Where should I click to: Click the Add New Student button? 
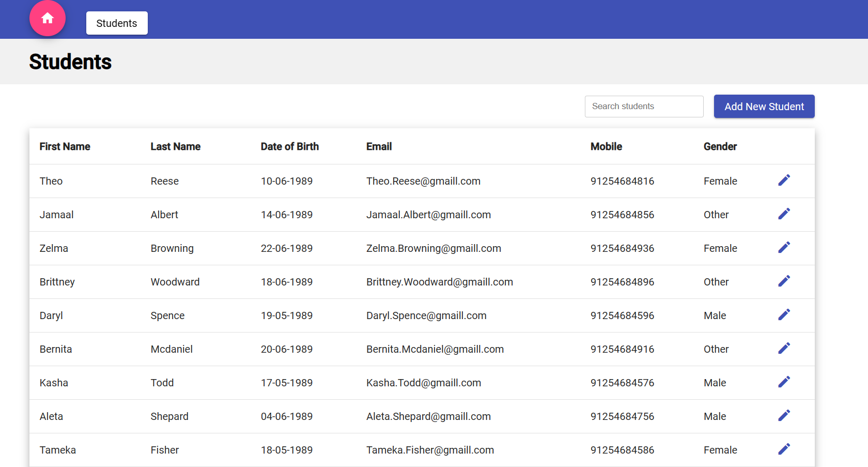764,106
